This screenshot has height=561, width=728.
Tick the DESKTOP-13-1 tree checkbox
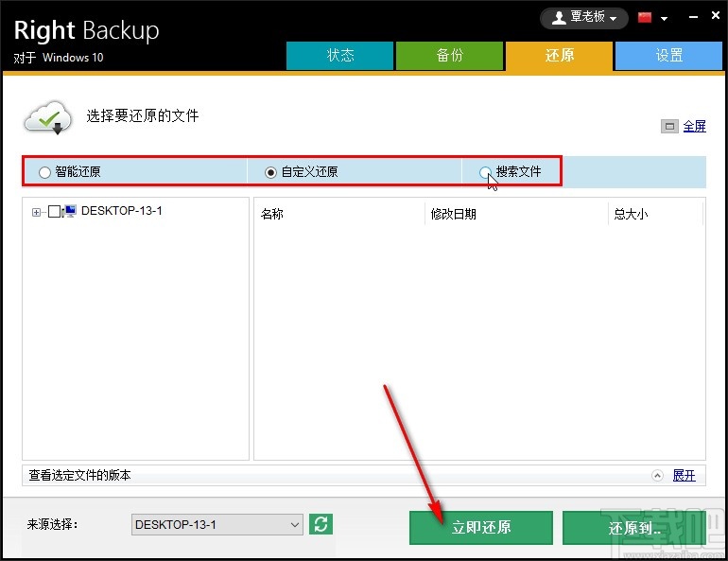coord(54,212)
